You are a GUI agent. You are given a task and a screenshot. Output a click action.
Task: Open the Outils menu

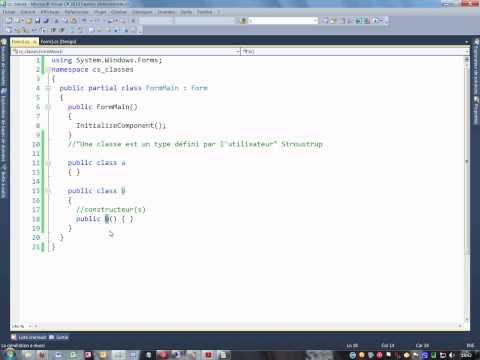[186, 12]
